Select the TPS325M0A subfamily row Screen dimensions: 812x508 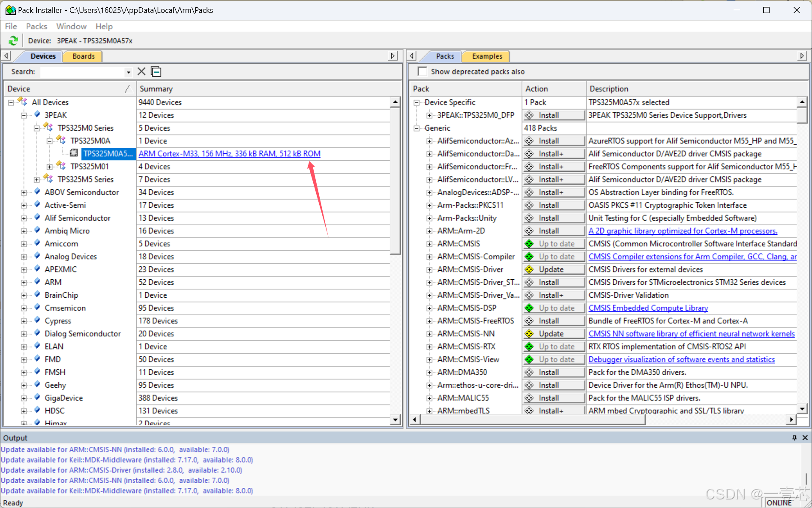click(90, 140)
